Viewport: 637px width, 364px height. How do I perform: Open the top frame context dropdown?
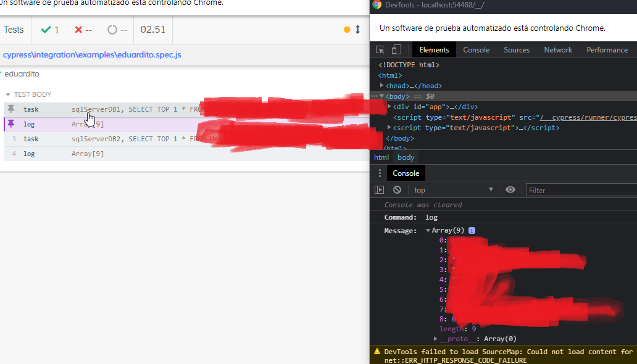point(454,189)
